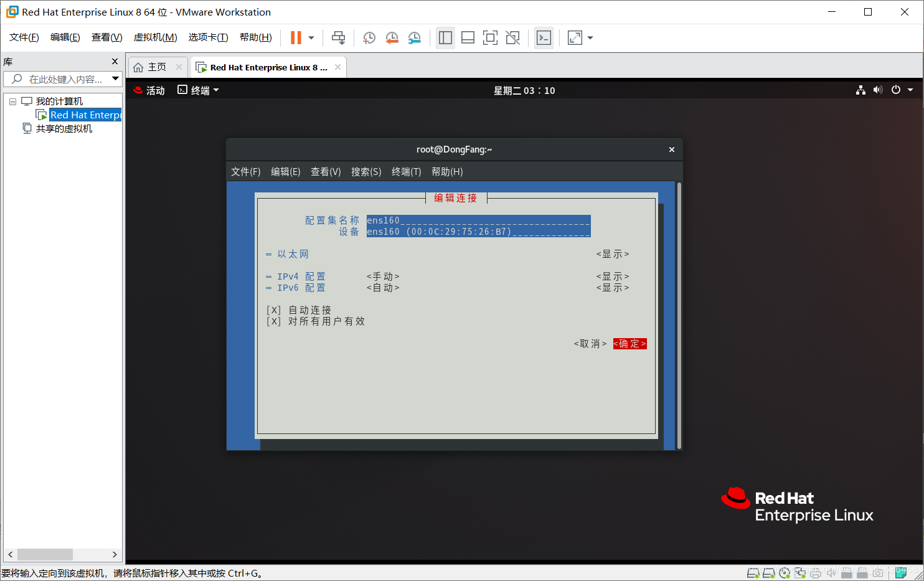Click the GNOME network icon in top bar
Viewport: 924px width, 581px height.
click(860, 90)
